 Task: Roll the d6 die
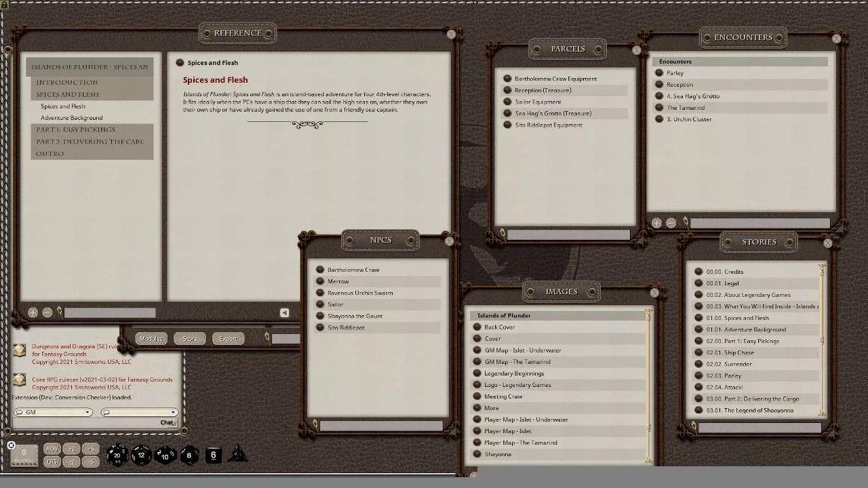click(213, 455)
